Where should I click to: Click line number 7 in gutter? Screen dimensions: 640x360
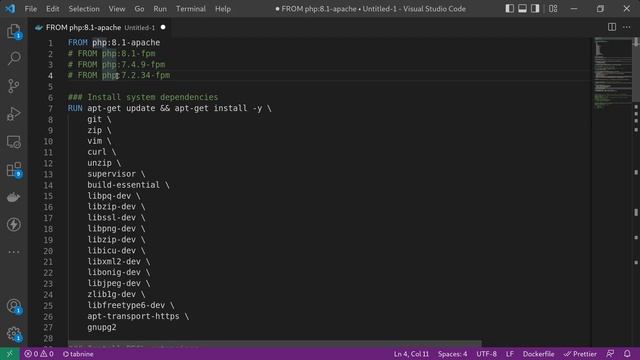[50, 109]
